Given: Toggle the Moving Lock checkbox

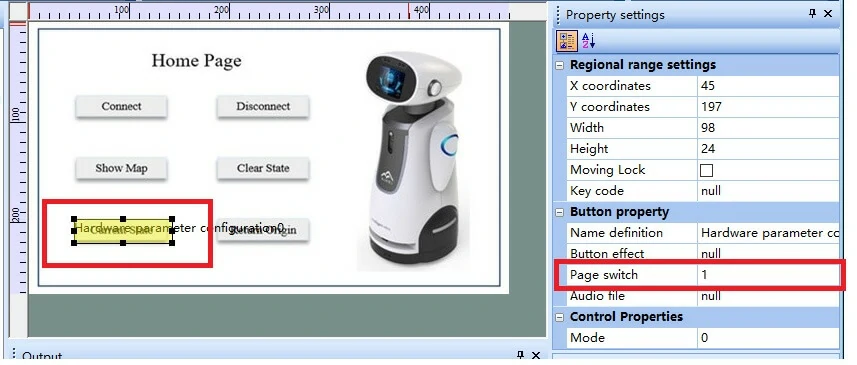Looking at the screenshot, I should point(706,170).
